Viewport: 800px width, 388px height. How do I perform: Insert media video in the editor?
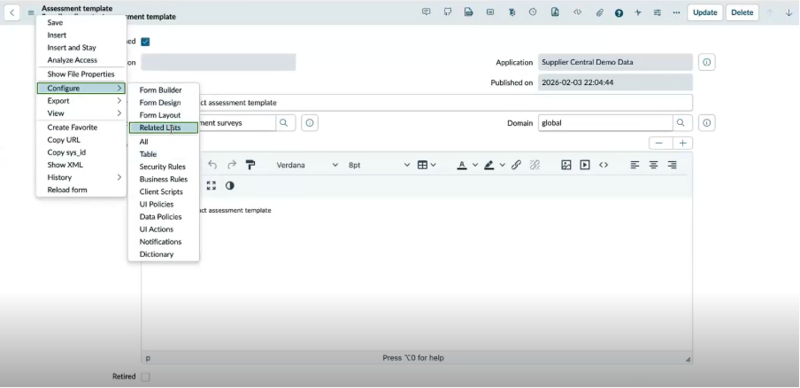(585, 165)
